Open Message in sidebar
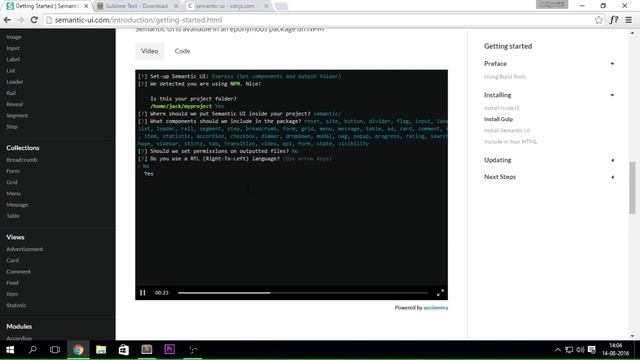 click(17, 205)
